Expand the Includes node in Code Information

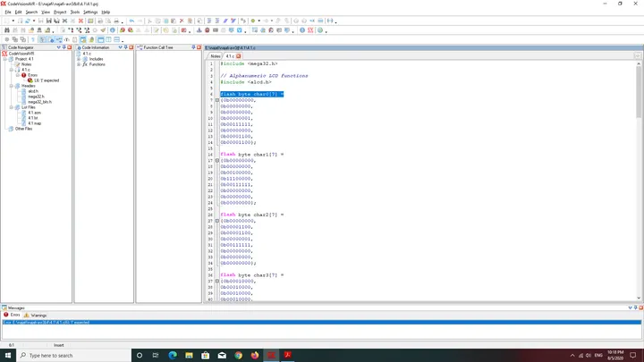click(x=79, y=59)
